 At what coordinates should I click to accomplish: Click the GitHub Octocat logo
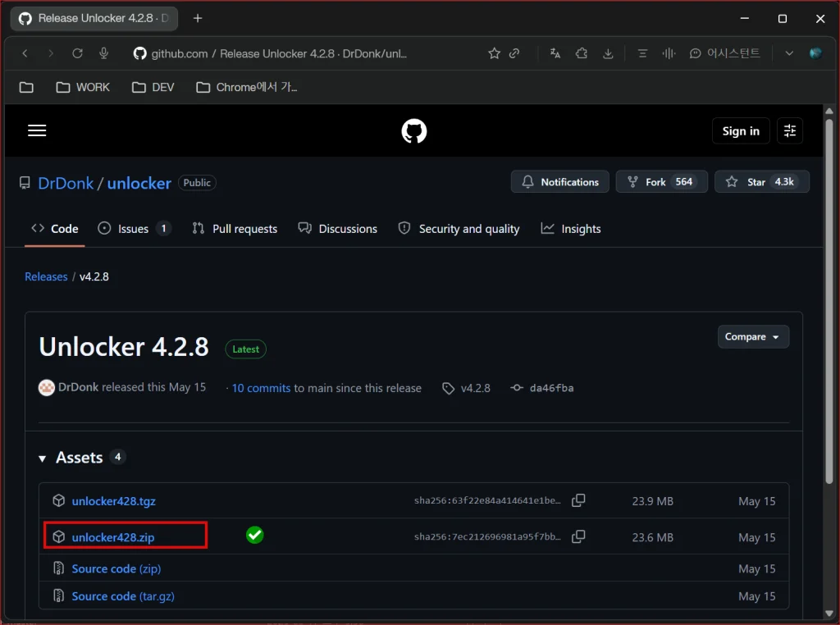[x=414, y=131]
